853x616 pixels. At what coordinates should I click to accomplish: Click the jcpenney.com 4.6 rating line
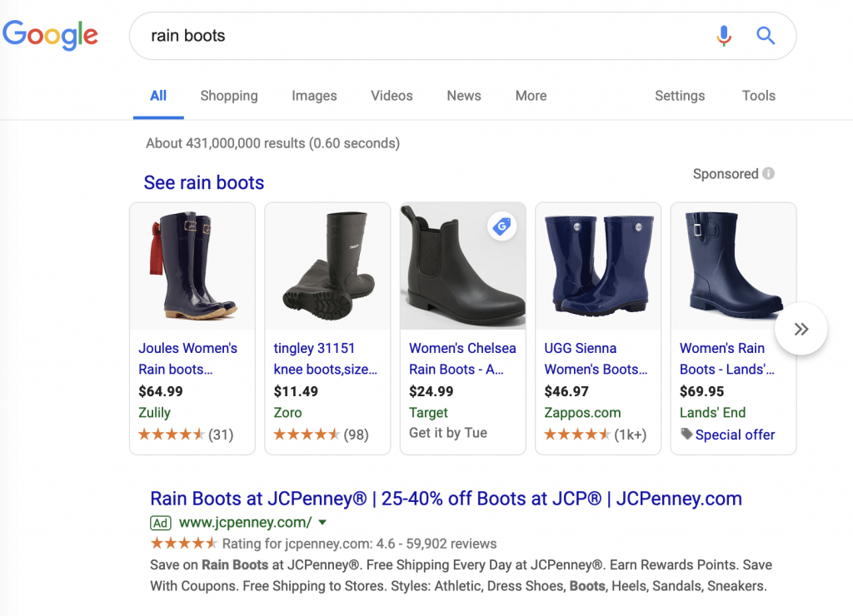(323, 544)
